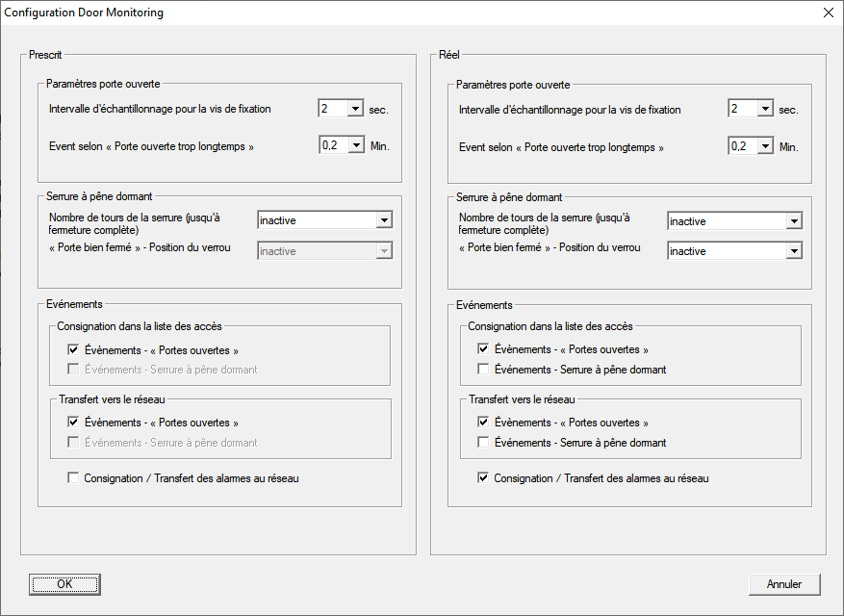The width and height of the screenshot is (844, 616).
Task: Uncheck Réel Consignation 'Portes ouvertes' checkbox
Action: (x=484, y=349)
